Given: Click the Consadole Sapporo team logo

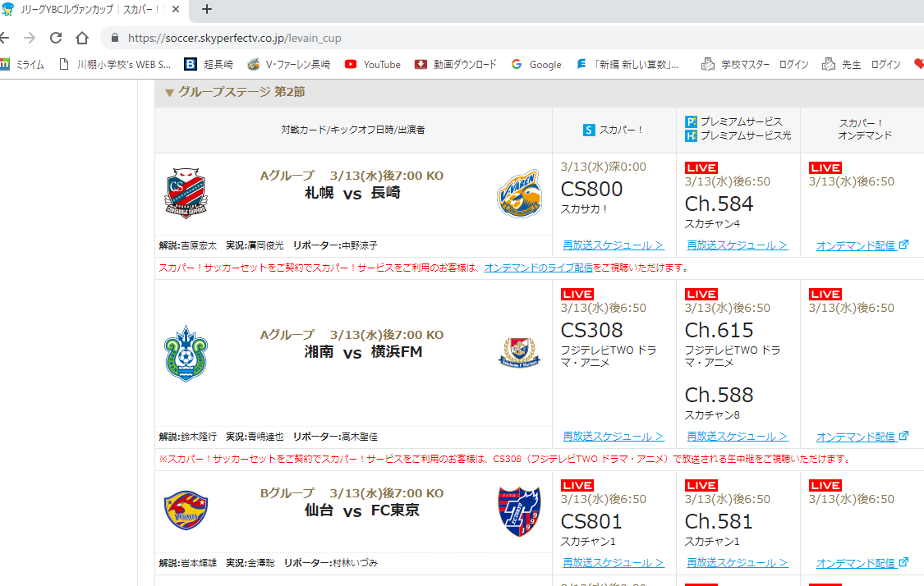Looking at the screenshot, I should pyautogui.click(x=186, y=194).
